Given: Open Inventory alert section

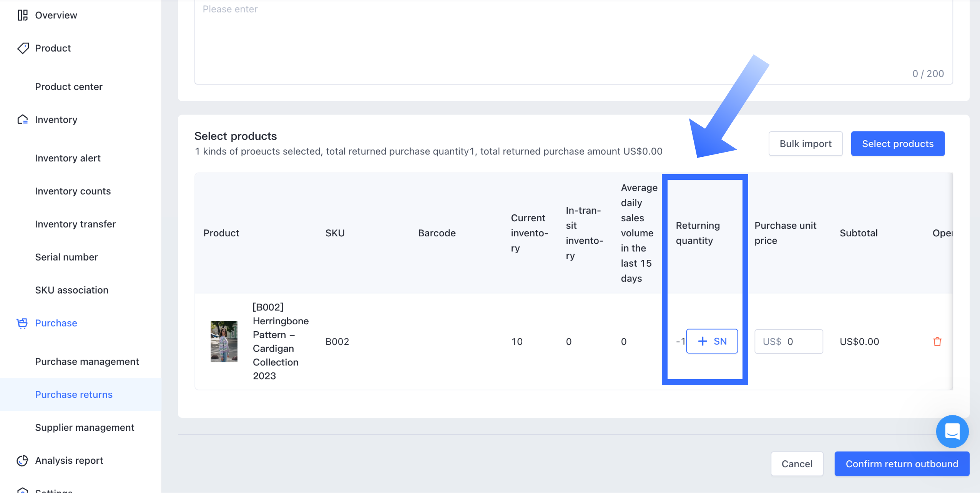Looking at the screenshot, I should (x=68, y=158).
